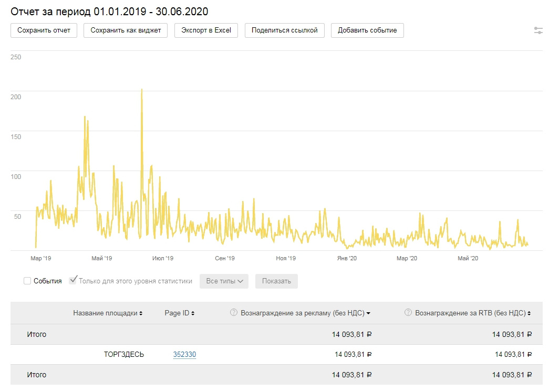Enable the События checkbox
Viewport: 549px width, 392px height.
[27, 281]
